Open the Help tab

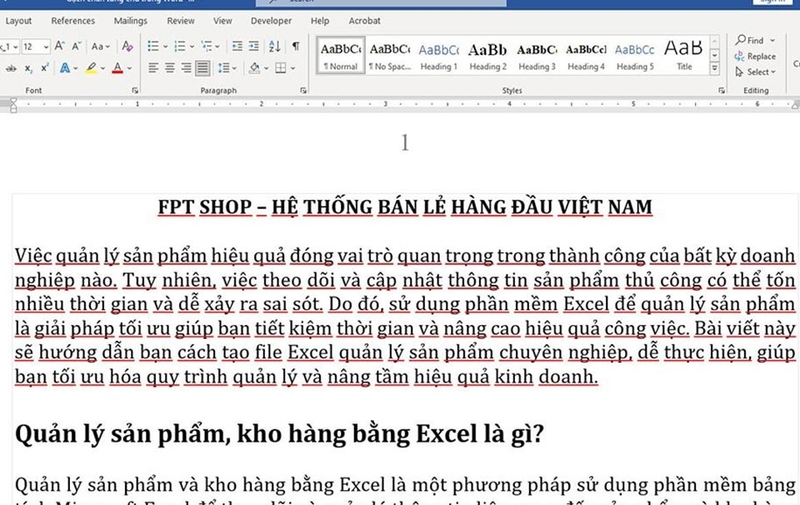320,21
